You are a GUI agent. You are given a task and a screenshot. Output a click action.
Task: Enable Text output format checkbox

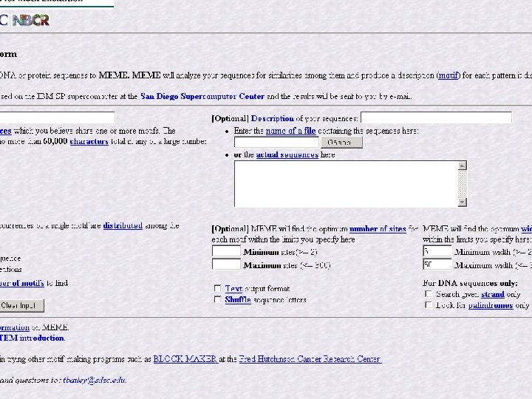(217, 288)
